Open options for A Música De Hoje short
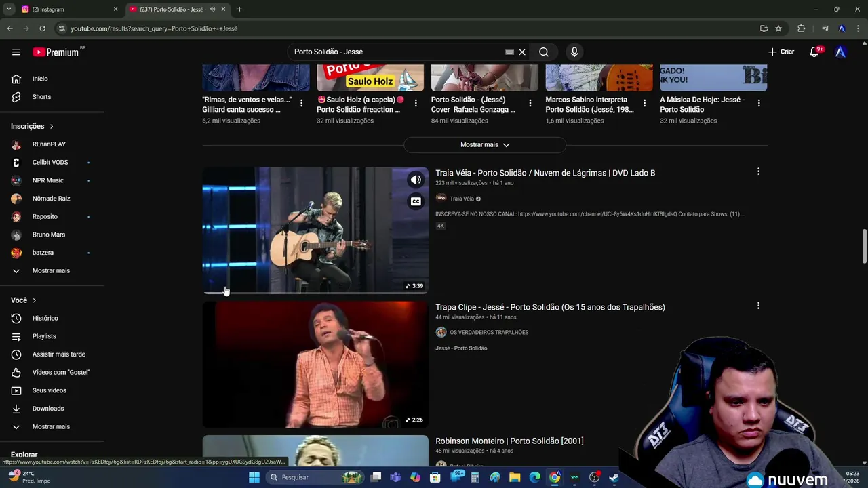This screenshot has height=488, width=868. 759,104
